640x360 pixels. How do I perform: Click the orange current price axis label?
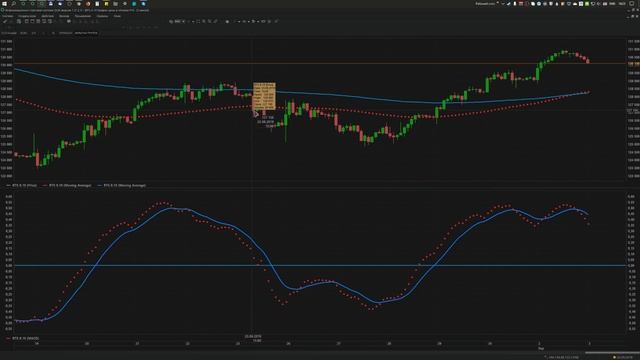(633, 64)
